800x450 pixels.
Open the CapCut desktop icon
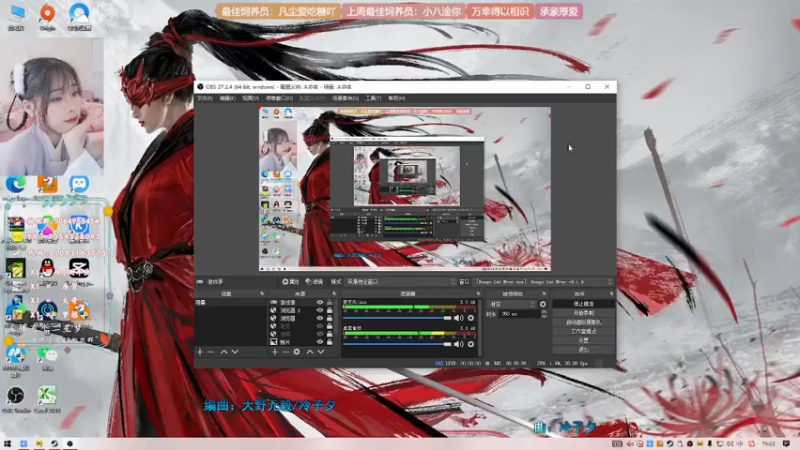coord(79,270)
